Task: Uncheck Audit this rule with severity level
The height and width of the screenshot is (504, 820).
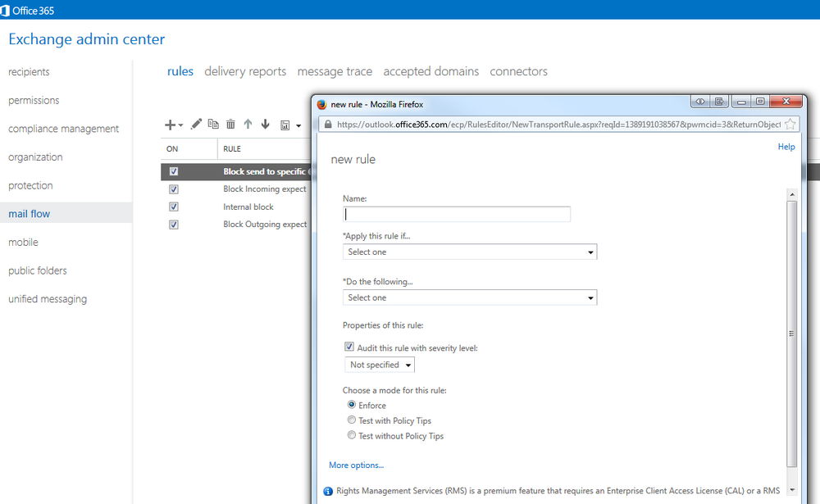Action: tap(348, 347)
